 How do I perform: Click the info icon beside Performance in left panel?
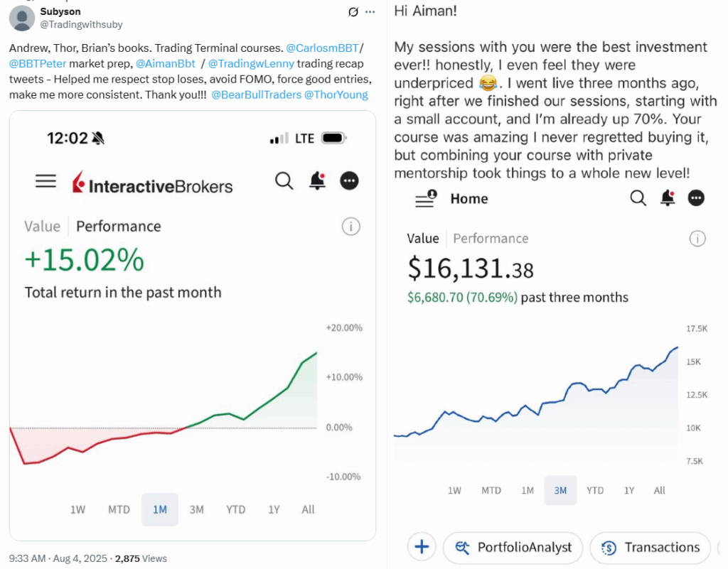350,227
